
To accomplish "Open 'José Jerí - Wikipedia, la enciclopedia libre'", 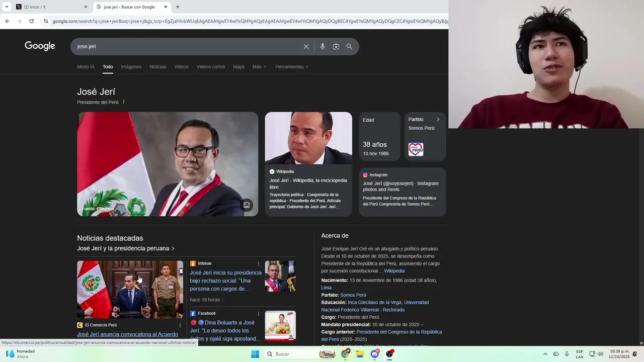I will pos(308,184).
